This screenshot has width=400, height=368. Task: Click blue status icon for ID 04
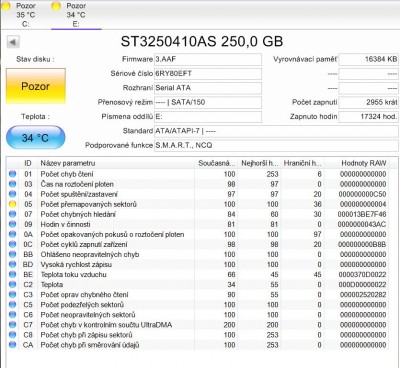point(12,194)
